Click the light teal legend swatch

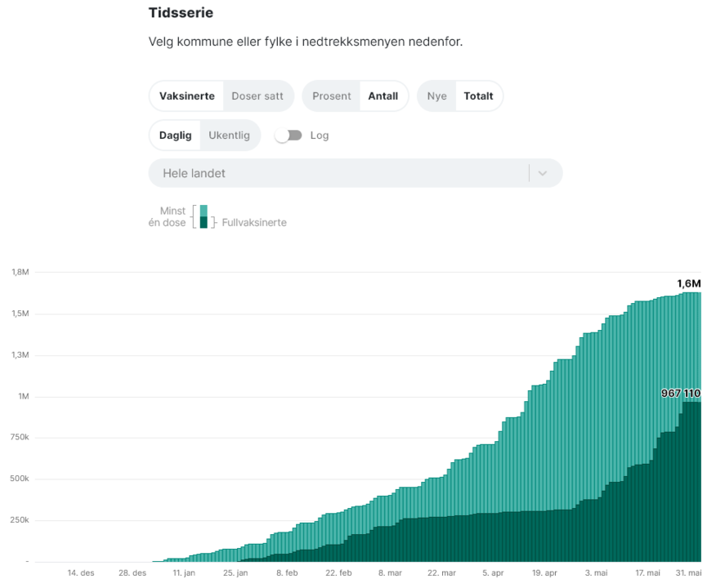click(204, 211)
